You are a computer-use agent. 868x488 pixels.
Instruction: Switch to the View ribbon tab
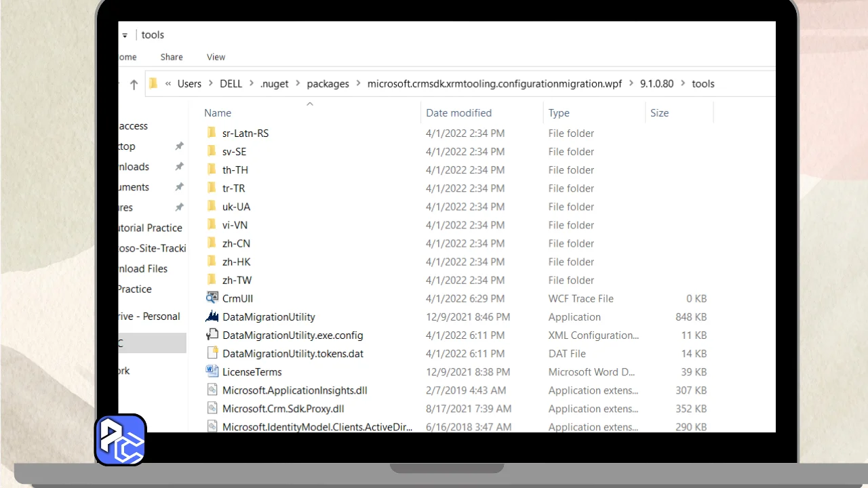click(x=216, y=57)
